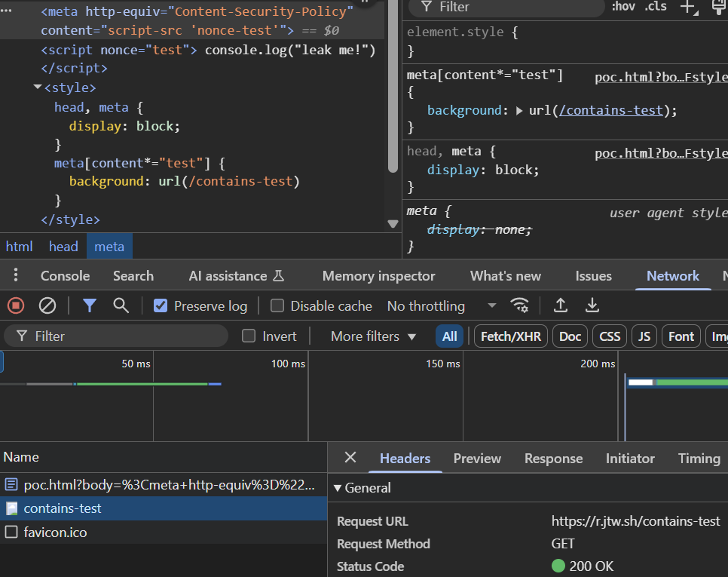728x577 pixels.
Task: Click Name column header in request list
Action: [x=164, y=457]
